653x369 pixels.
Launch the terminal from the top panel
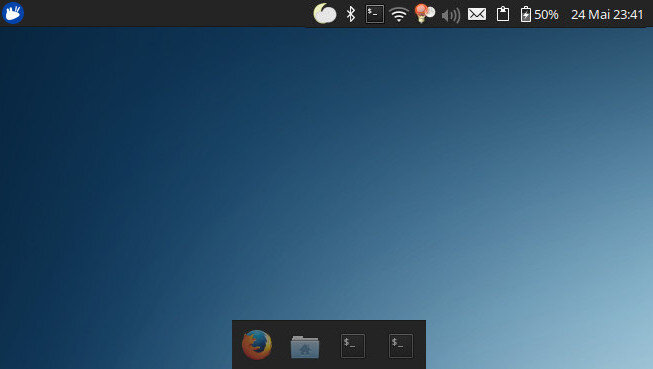[374, 14]
